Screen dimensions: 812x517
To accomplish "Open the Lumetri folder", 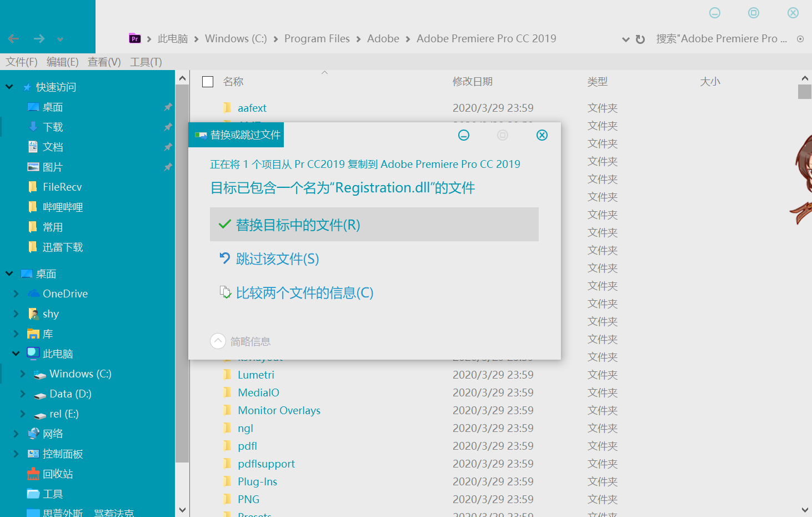I will [x=256, y=375].
